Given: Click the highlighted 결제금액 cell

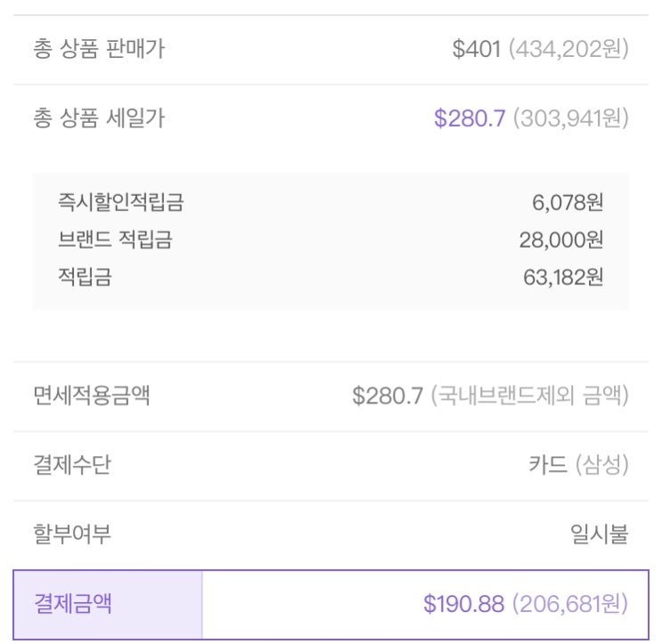Looking at the screenshot, I should coord(108,604).
